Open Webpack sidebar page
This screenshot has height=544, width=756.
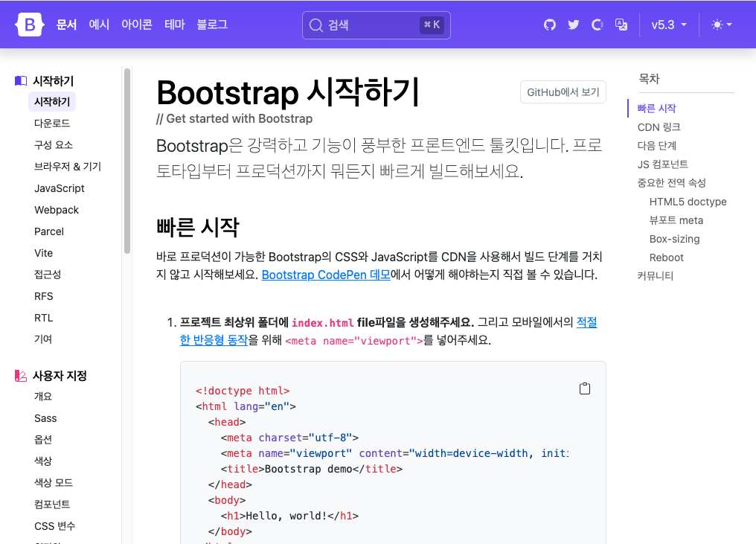click(57, 211)
